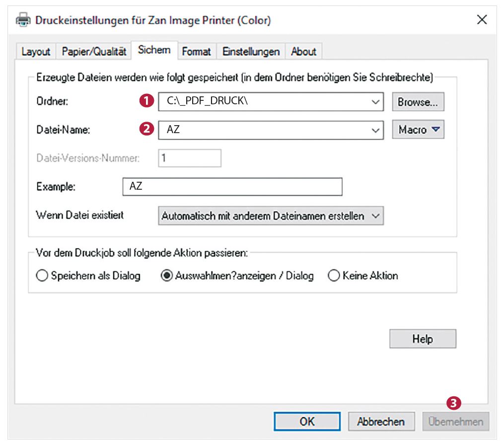
Task: Open the Papier/Qualität tab
Action: tap(94, 51)
